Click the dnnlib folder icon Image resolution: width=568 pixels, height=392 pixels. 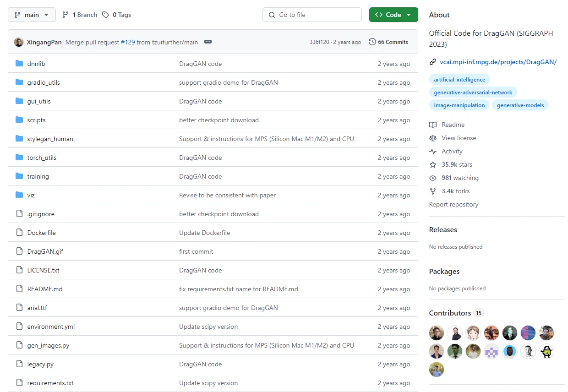pos(19,64)
